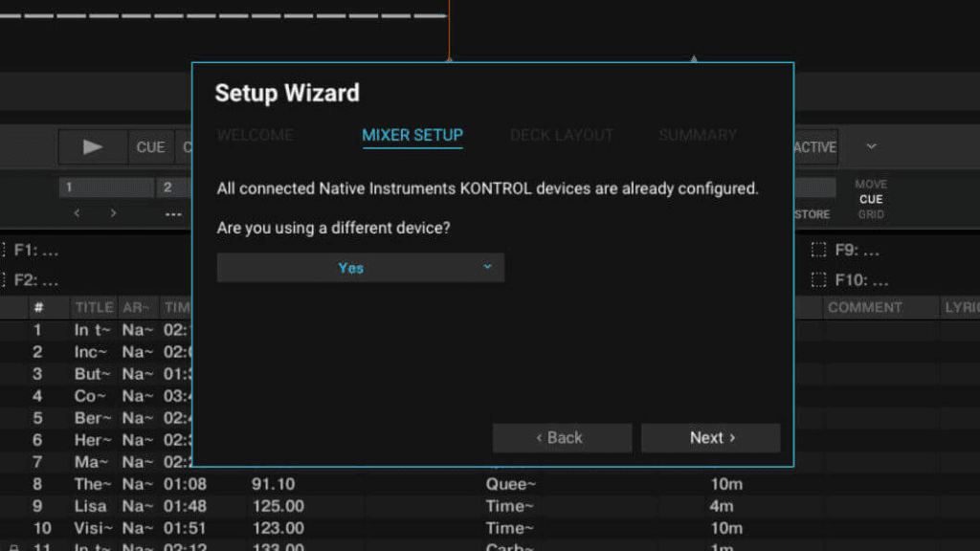Switch to the MIXER SETUP tab
This screenshot has width=980, height=551.
412,135
